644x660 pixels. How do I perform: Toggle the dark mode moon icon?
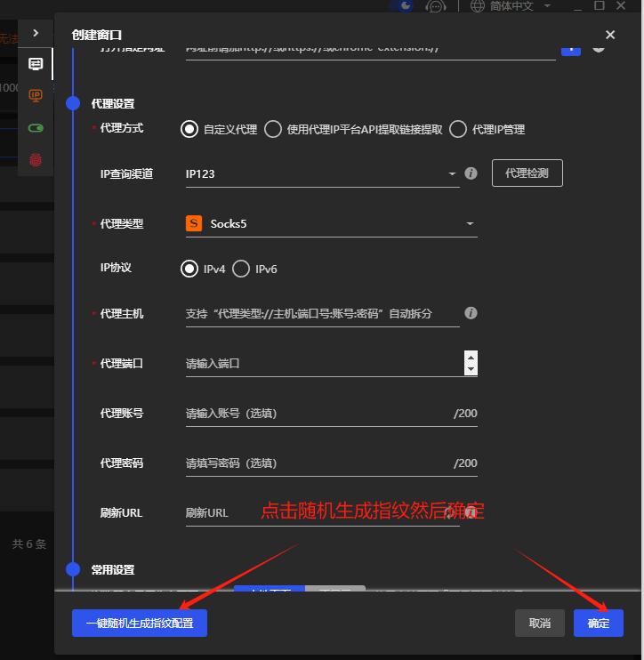point(405,5)
